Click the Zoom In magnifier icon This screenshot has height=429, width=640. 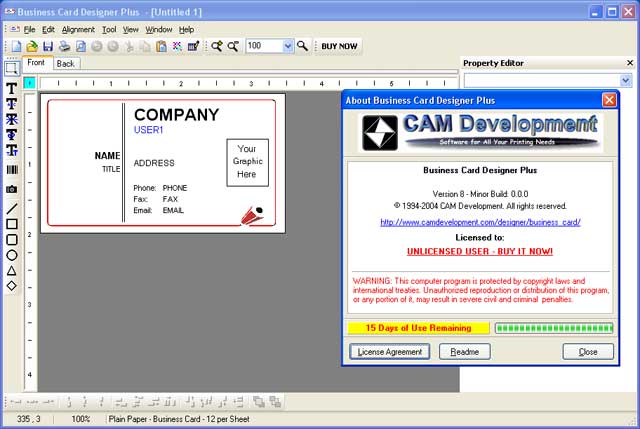coord(216,46)
